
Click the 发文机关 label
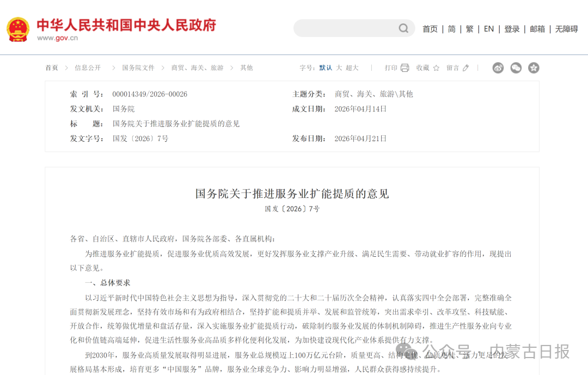coord(87,109)
